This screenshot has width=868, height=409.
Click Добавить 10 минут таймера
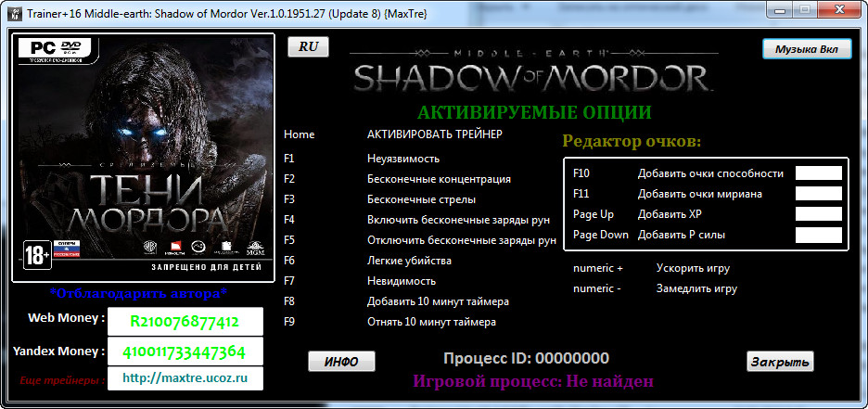pos(438,301)
